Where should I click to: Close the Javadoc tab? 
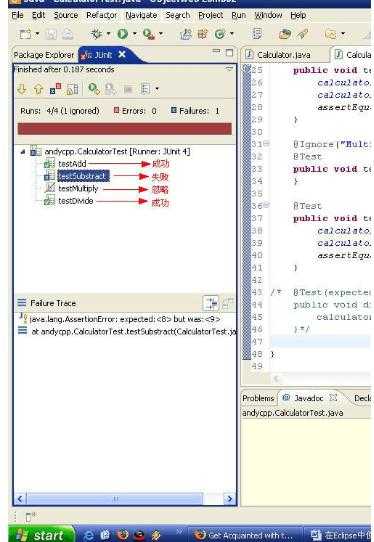pos(333,398)
